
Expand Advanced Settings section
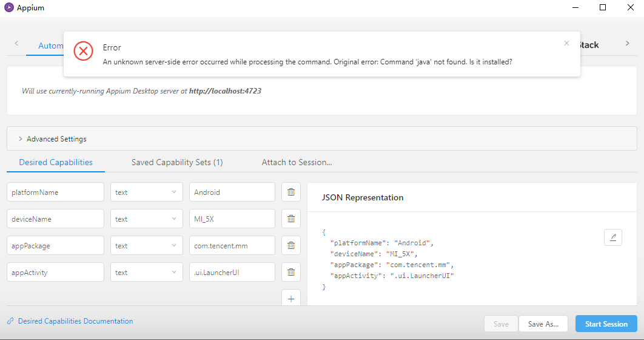(321, 138)
